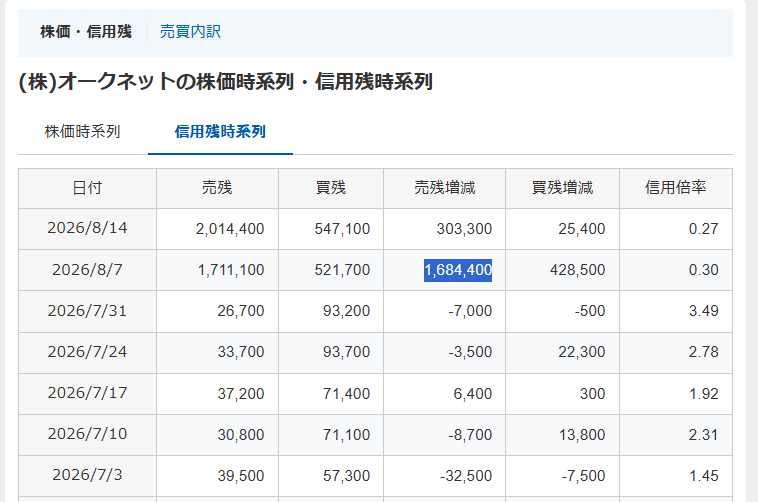Viewport: 758px width, 502px height.
Task: Click the date cell 2026/7/17
Action: (x=87, y=393)
